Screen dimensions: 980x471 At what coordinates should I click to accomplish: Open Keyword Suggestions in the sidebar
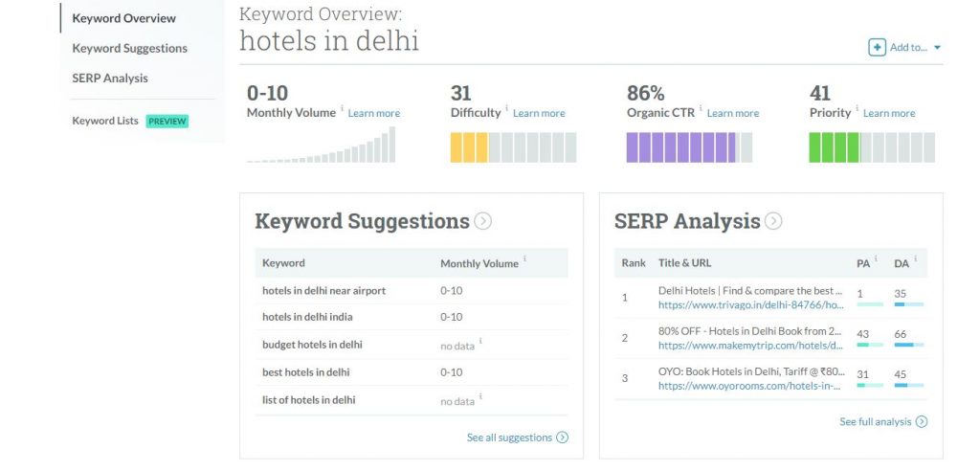click(x=129, y=48)
